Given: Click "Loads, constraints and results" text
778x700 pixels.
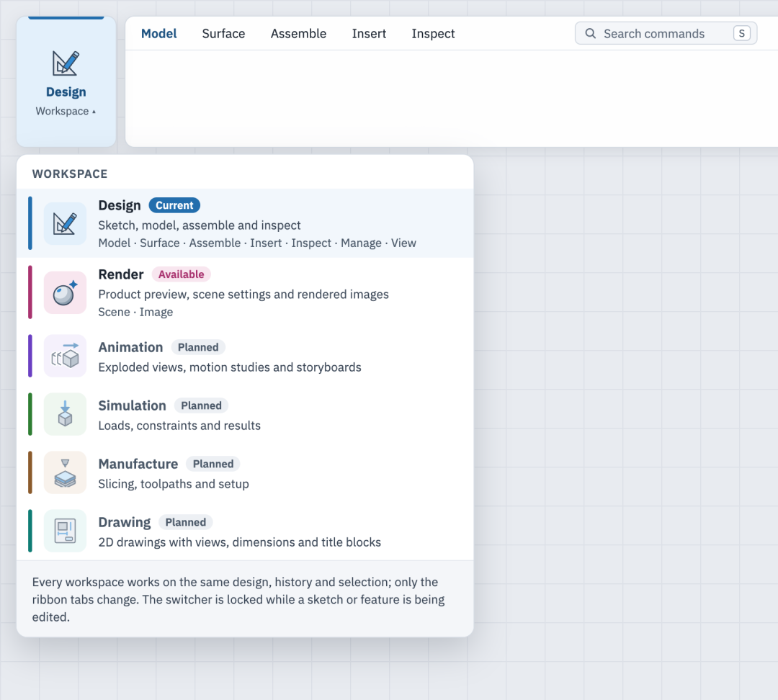Looking at the screenshot, I should 179,426.
